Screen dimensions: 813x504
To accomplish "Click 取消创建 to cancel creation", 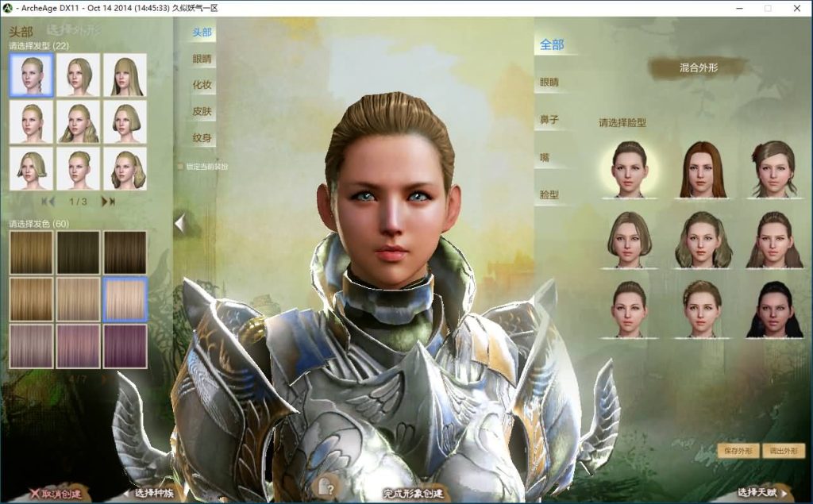I will [56, 493].
